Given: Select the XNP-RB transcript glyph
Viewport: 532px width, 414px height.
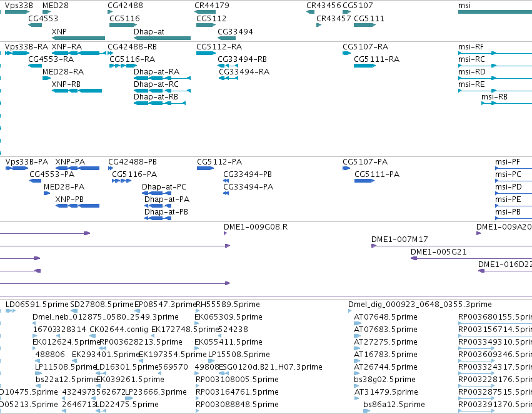Looking at the screenshot, I should click(x=77, y=91).
